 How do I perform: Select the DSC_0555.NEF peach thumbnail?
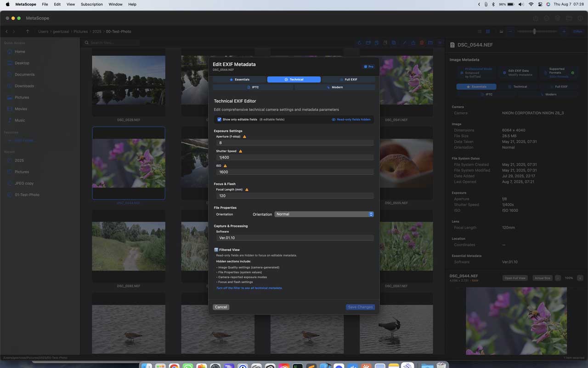(x=396, y=163)
